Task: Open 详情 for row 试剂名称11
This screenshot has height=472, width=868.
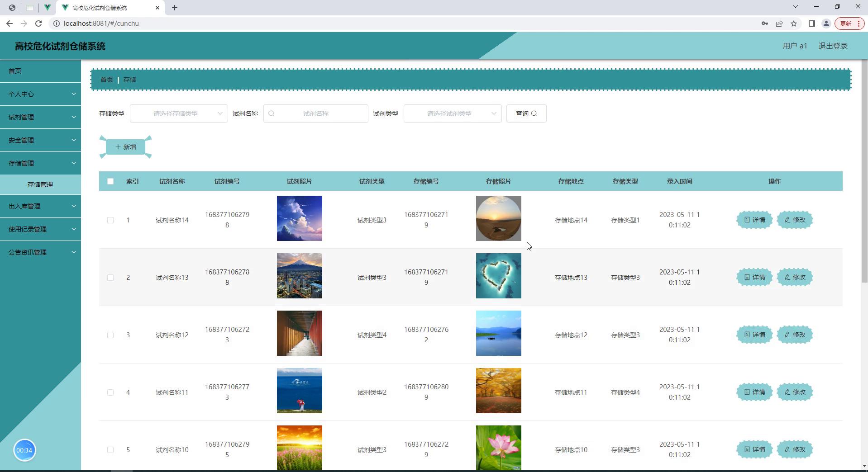Action: click(754, 392)
